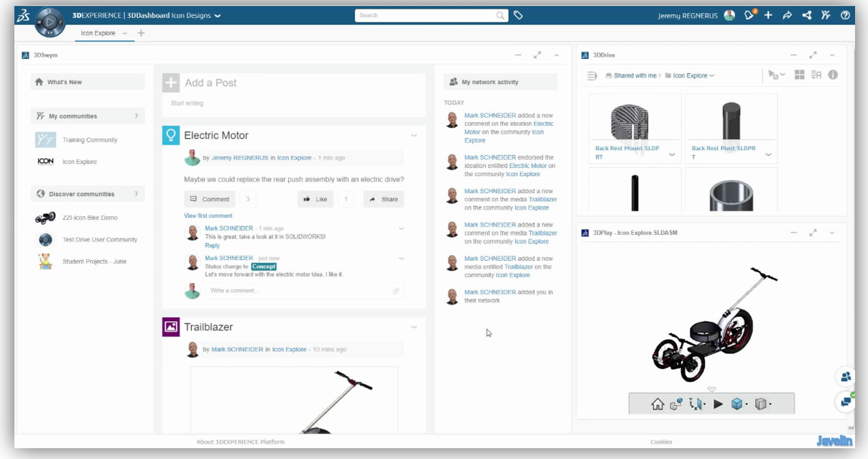
Task: Click the 3DPlay blue cube view icon
Action: [x=738, y=404]
